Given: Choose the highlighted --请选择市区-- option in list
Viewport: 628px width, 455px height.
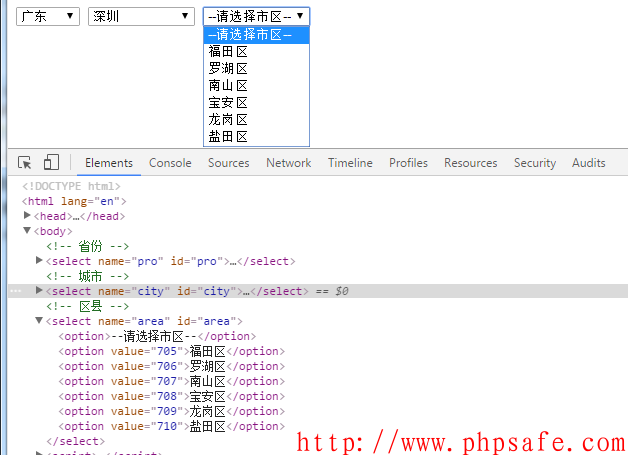Looking at the screenshot, I should pos(256,35).
